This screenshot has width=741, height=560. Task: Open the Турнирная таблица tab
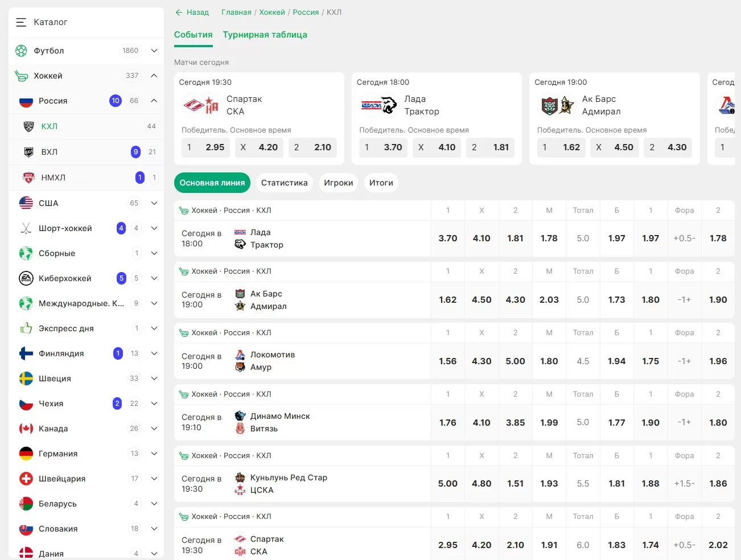(265, 35)
